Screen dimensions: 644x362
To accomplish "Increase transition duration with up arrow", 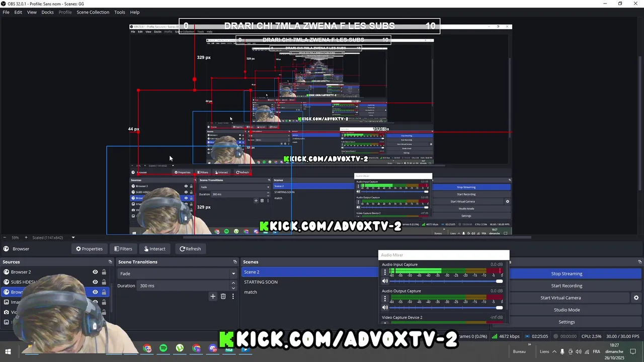I will pos(233,284).
